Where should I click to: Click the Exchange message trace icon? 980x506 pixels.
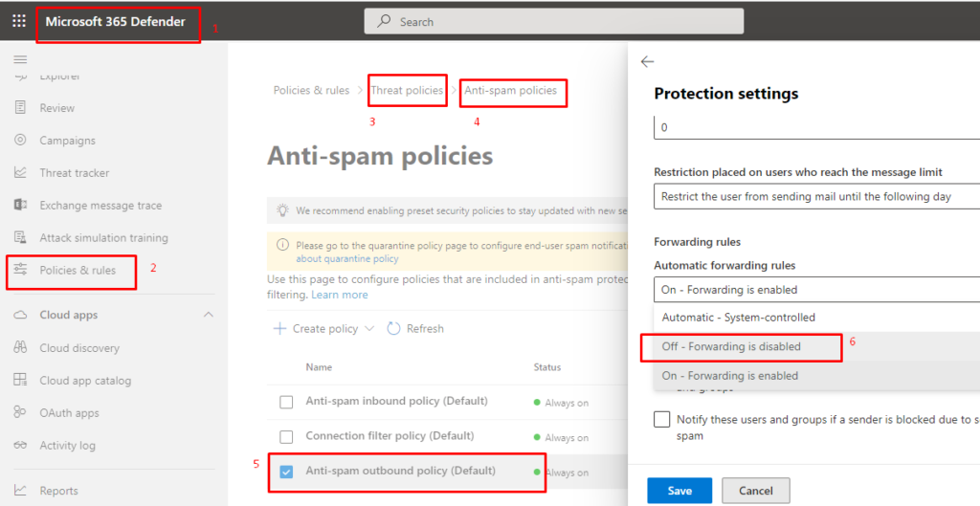point(21,205)
